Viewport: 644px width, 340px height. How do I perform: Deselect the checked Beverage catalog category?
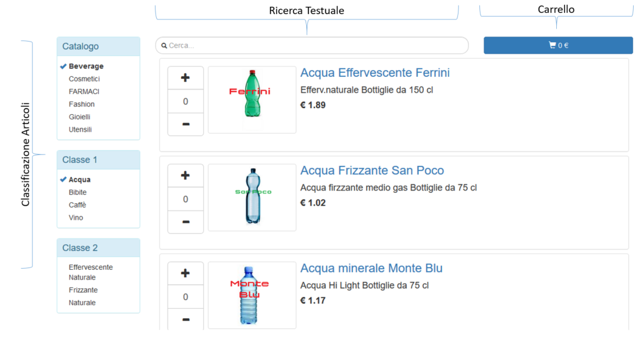pyautogui.click(x=85, y=66)
